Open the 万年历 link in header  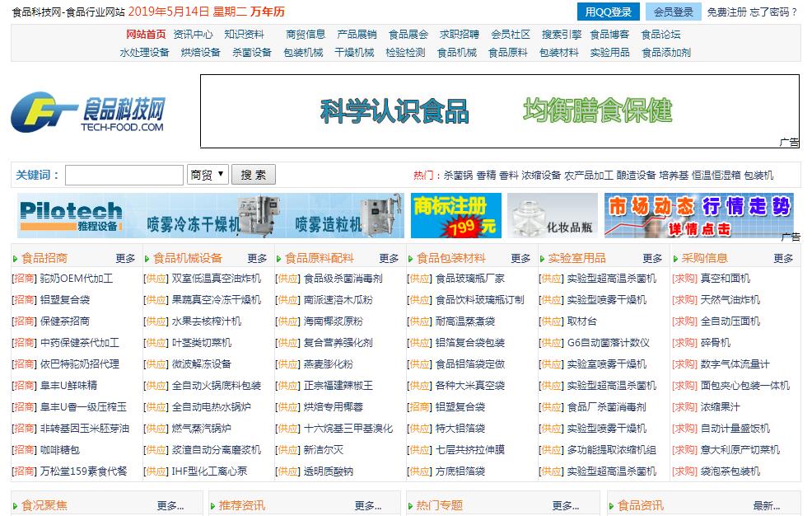(x=268, y=12)
